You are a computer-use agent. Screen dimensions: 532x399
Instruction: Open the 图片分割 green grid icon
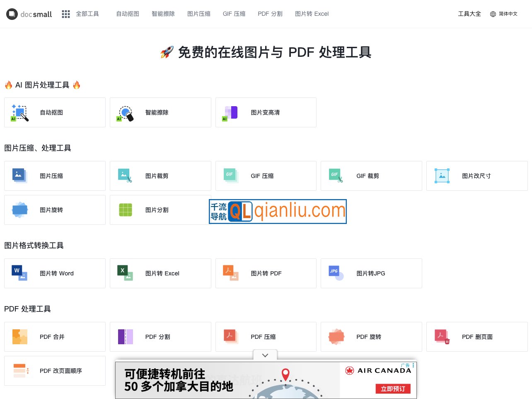pos(126,210)
